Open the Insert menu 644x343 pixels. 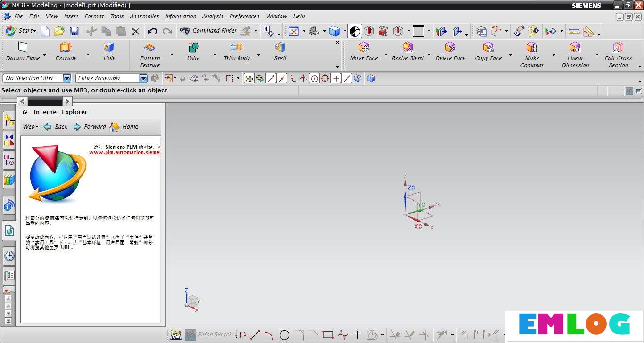pos(71,16)
